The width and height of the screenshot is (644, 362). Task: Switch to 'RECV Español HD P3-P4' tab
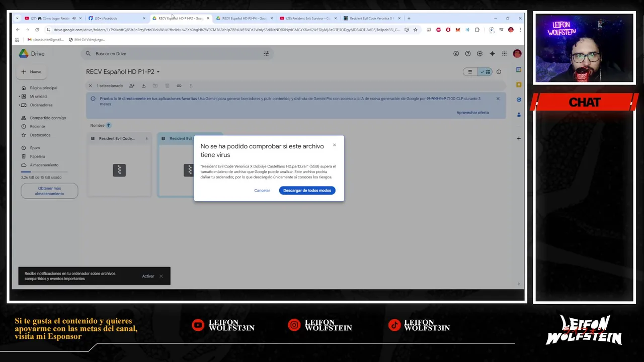tap(244, 19)
